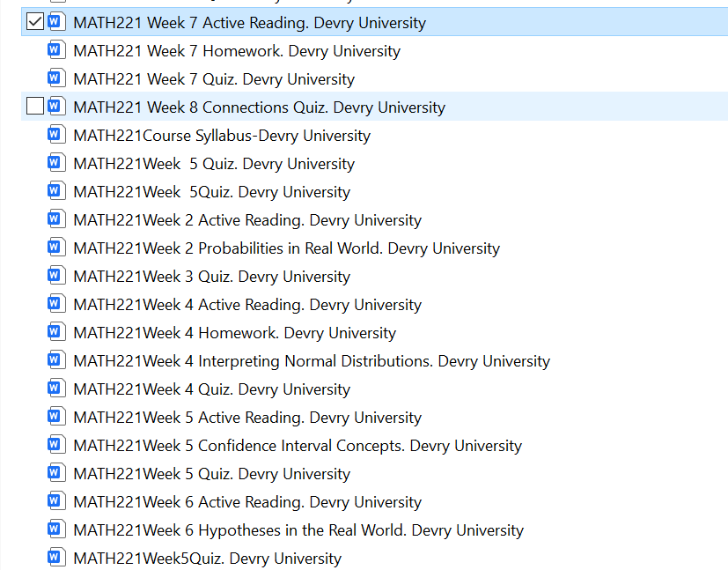This screenshot has width=728, height=570.
Task: Click Word icon of MATH221Week 4 Homework
Action: click(56, 331)
